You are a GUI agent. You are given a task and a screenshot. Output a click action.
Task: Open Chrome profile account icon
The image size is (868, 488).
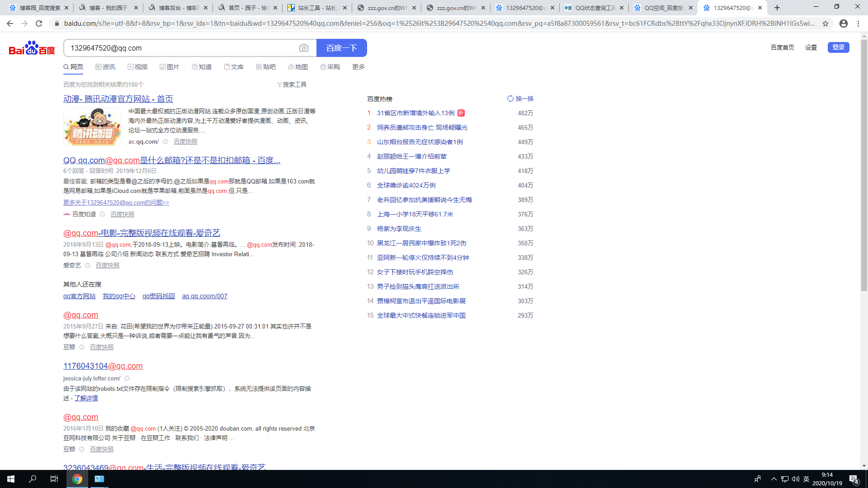point(843,23)
